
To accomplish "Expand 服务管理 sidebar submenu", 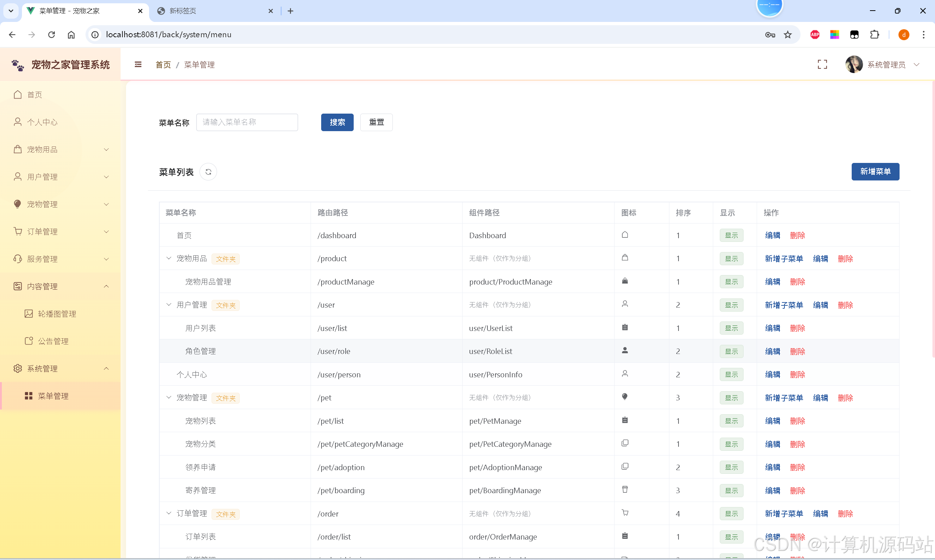I will click(x=106, y=259).
